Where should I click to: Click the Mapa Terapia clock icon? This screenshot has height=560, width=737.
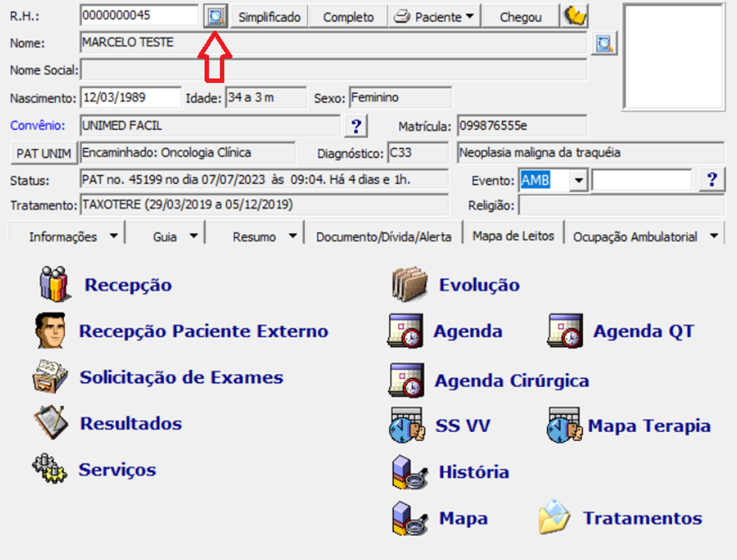coord(564,425)
